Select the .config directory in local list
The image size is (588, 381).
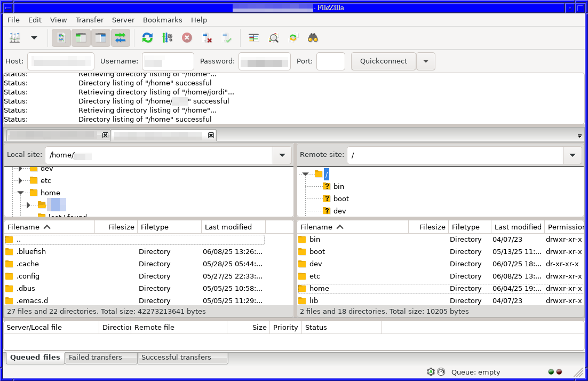(x=135, y=276)
